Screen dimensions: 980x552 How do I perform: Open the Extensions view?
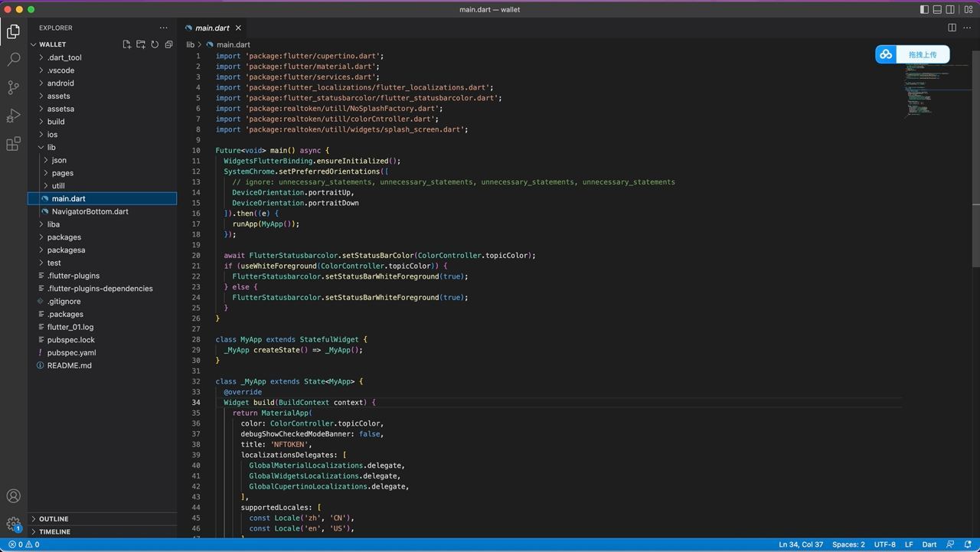pyautogui.click(x=13, y=144)
